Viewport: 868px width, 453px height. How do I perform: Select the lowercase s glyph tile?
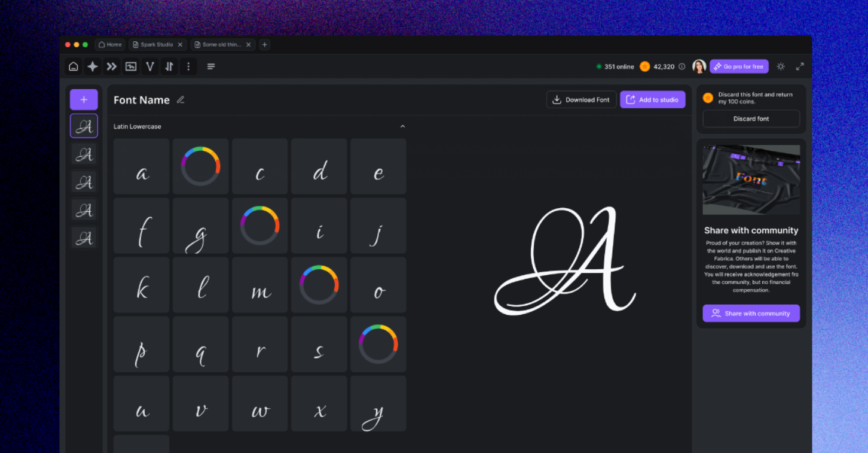[x=319, y=344]
